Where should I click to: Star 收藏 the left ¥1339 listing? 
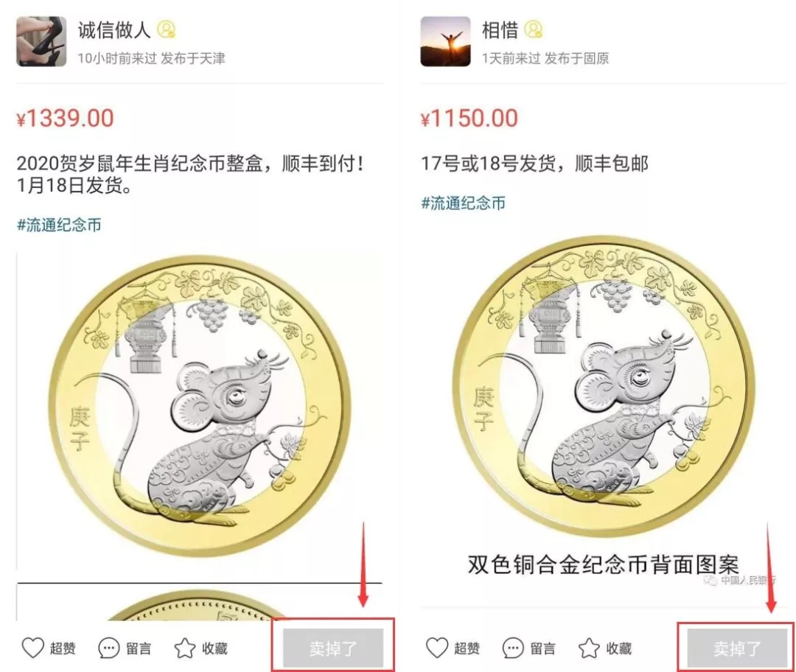(184, 648)
